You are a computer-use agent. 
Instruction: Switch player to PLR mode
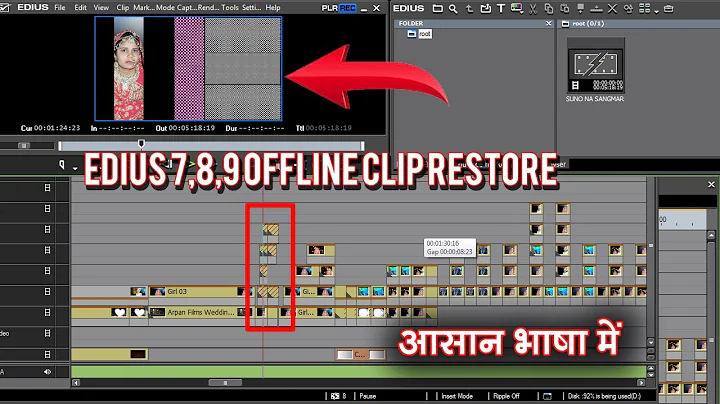click(330, 8)
